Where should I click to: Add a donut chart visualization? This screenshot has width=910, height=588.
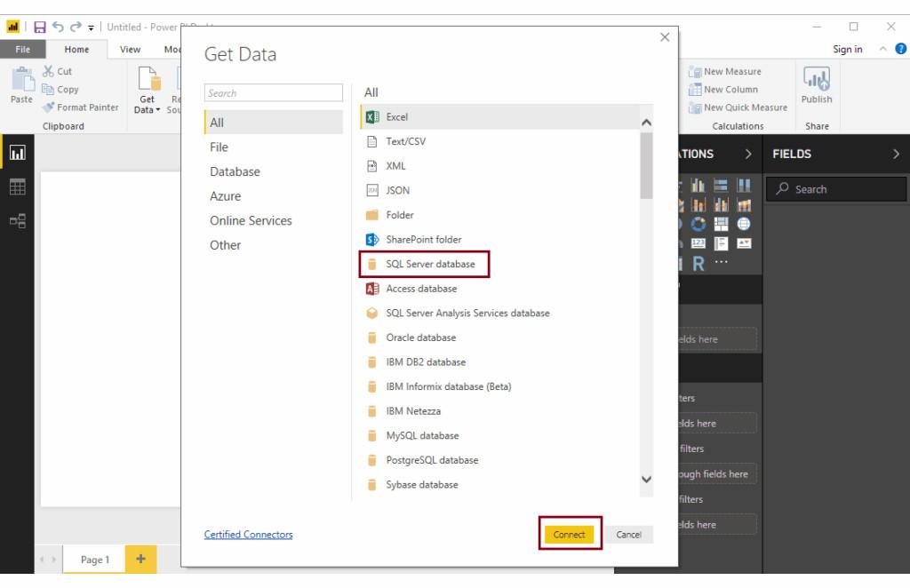click(698, 224)
